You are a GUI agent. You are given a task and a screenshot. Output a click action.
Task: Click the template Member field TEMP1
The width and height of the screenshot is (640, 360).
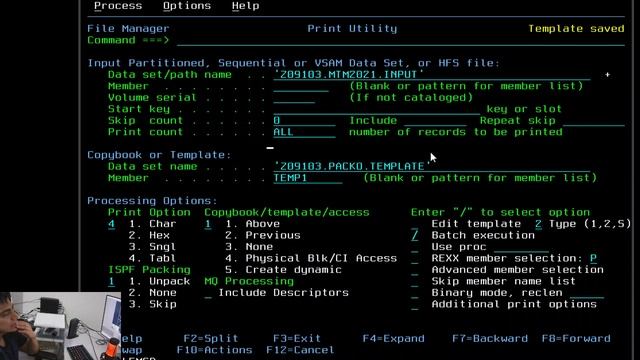click(x=308, y=178)
